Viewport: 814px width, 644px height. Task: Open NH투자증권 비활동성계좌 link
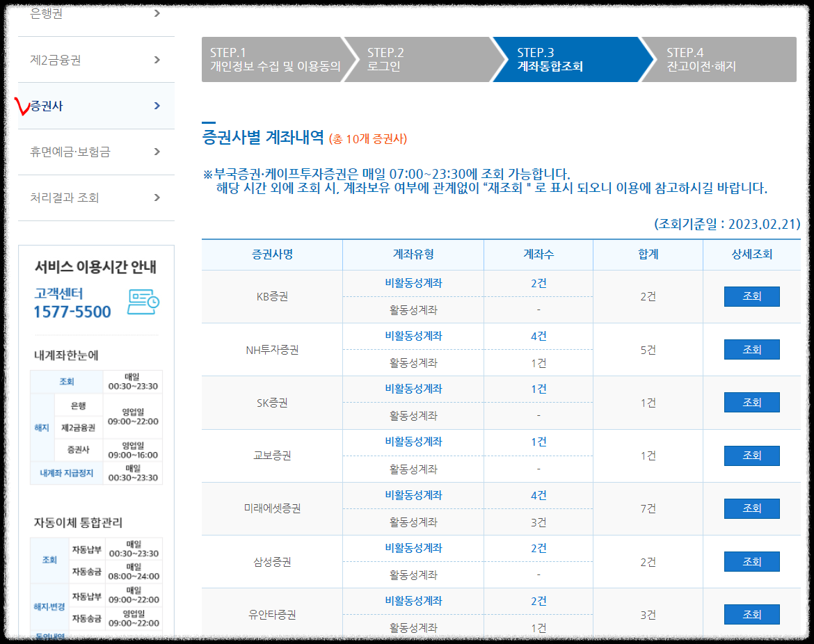point(413,337)
